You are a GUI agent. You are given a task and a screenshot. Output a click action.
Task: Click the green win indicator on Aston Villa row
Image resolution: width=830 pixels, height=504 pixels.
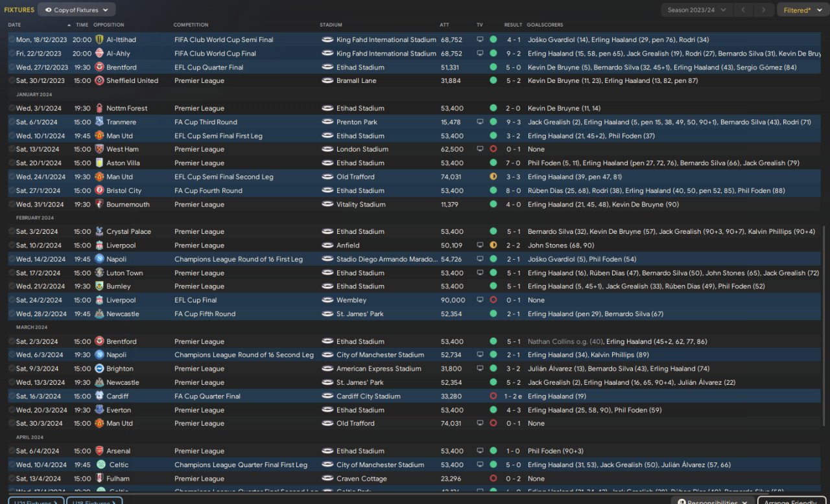493,163
